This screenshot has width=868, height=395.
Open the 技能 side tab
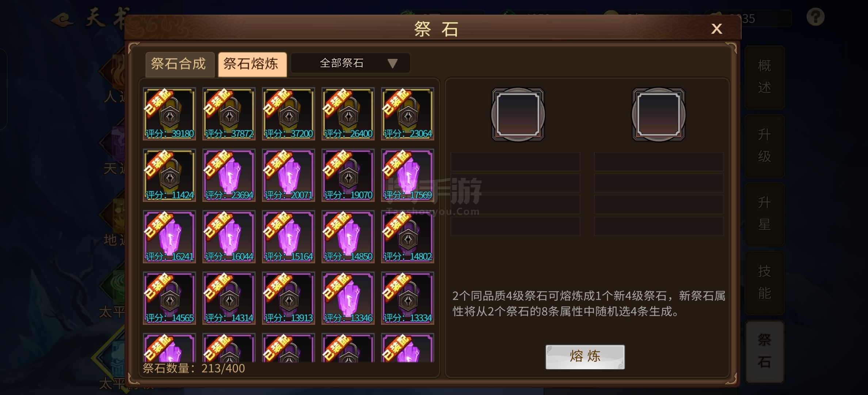click(764, 283)
